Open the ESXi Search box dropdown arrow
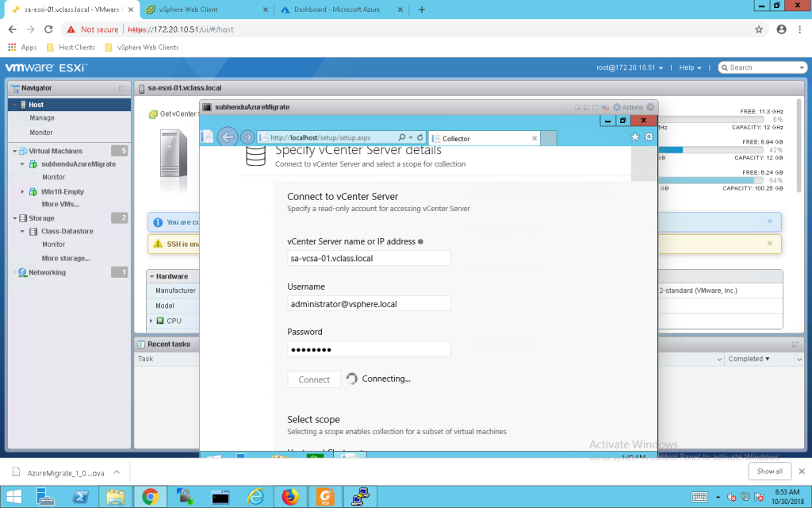 pos(802,68)
